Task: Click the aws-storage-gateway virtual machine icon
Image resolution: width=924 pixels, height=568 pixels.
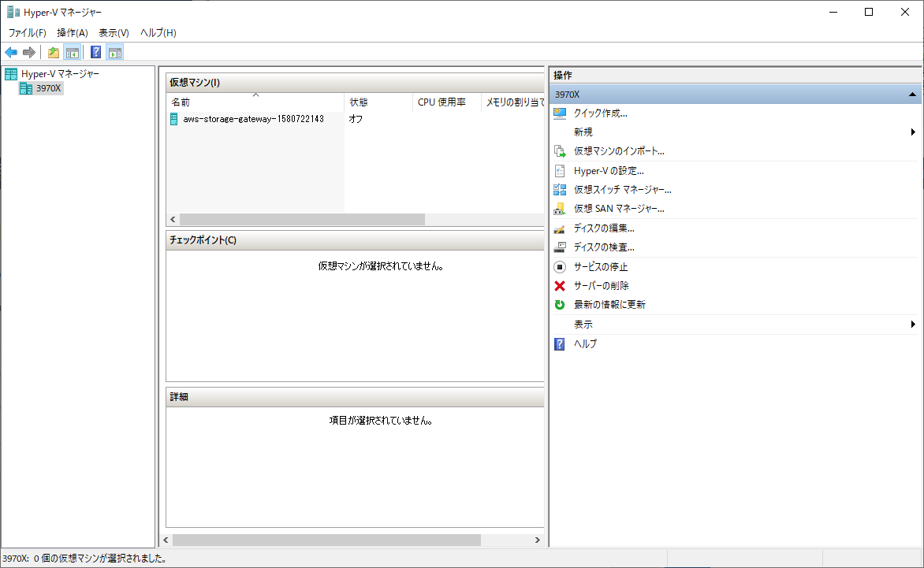Action: coord(173,119)
